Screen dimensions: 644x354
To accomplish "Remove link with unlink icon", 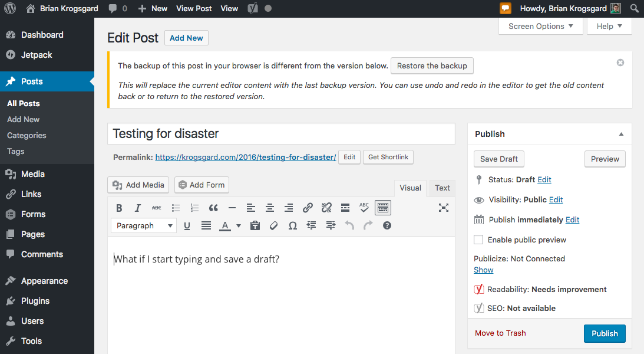I will (x=326, y=208).
